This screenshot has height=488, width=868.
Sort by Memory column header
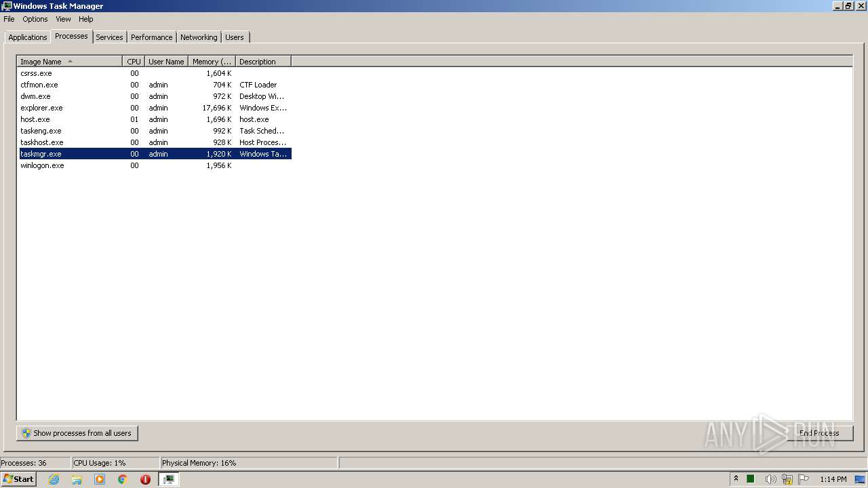tap(212, 62)
